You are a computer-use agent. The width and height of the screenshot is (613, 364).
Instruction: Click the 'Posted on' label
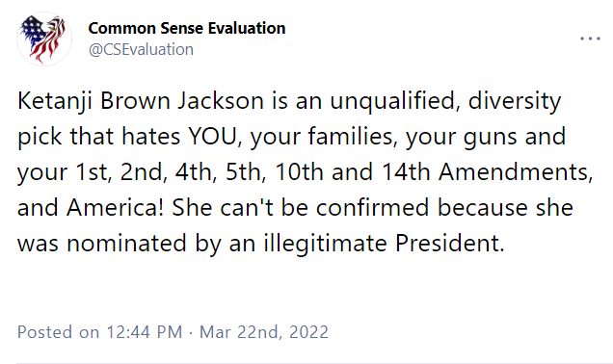tap(58, 332)
